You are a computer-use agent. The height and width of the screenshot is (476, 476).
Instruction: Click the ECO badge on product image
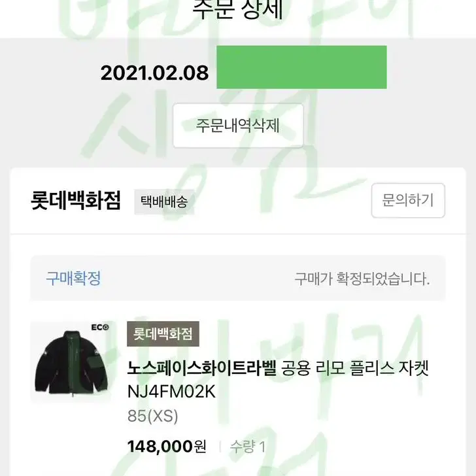pos(100,327)
